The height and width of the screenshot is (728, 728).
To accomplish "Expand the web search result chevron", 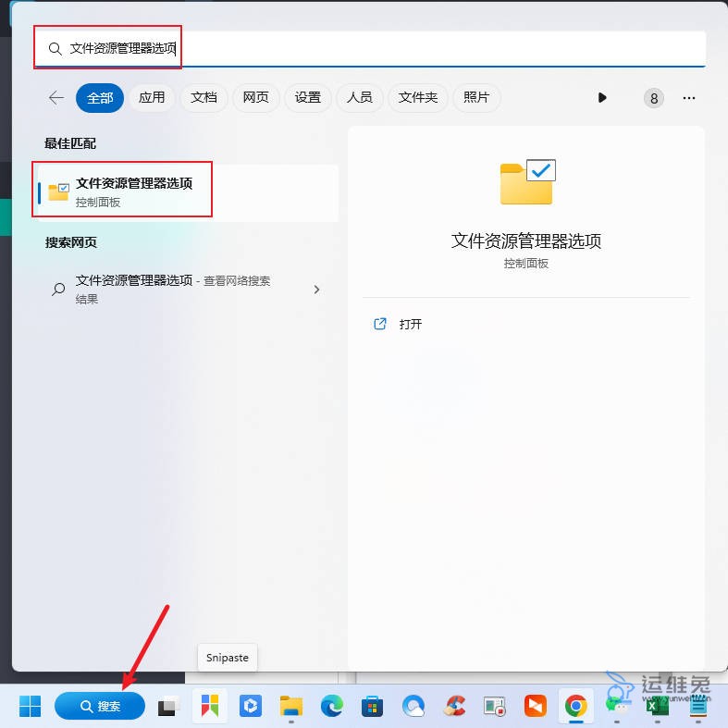I will [x=316, y=289].
